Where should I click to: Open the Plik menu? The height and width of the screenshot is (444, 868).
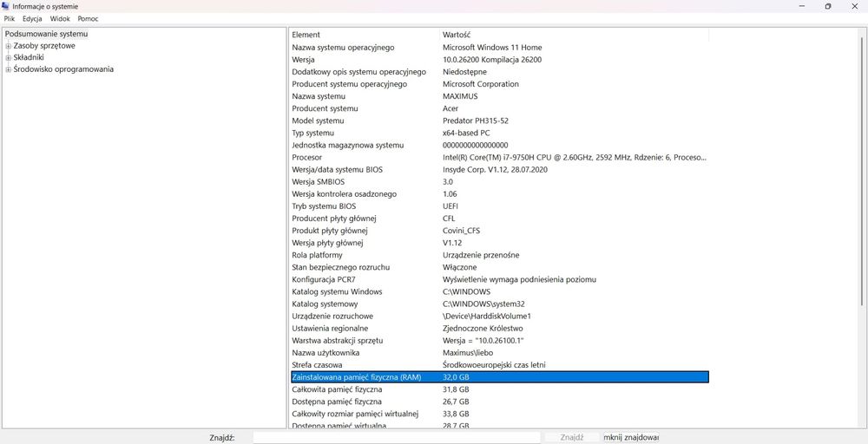coord(10,19)
